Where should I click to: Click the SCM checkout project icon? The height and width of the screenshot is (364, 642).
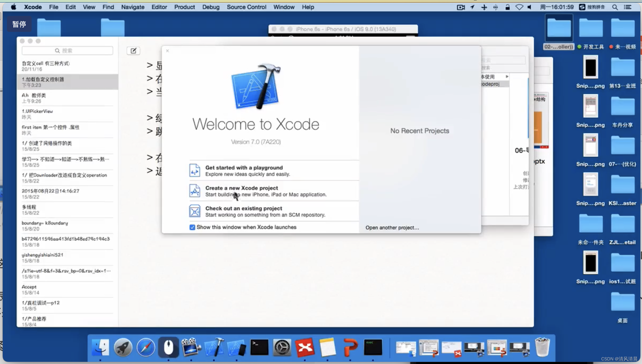(195, 211)
